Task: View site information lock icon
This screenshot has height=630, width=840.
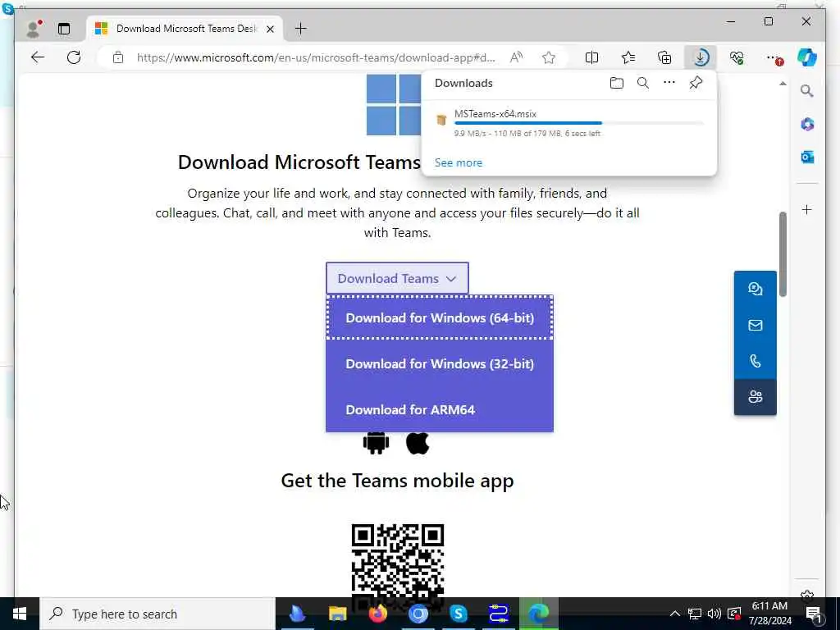Action: [x=118, y=57]
